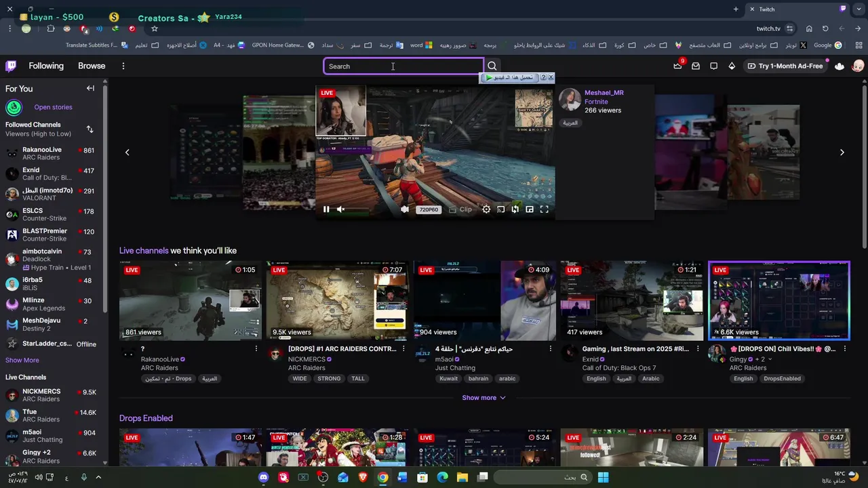Open Twitch home via the purple logo
The width and height of the screenshot is (868, 488).
tap(11, 66)
